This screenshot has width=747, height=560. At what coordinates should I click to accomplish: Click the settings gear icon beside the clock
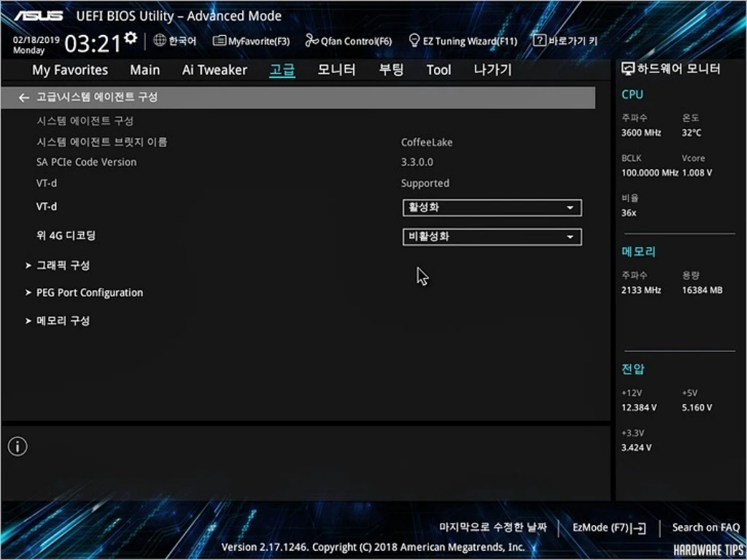coord(131,38)
